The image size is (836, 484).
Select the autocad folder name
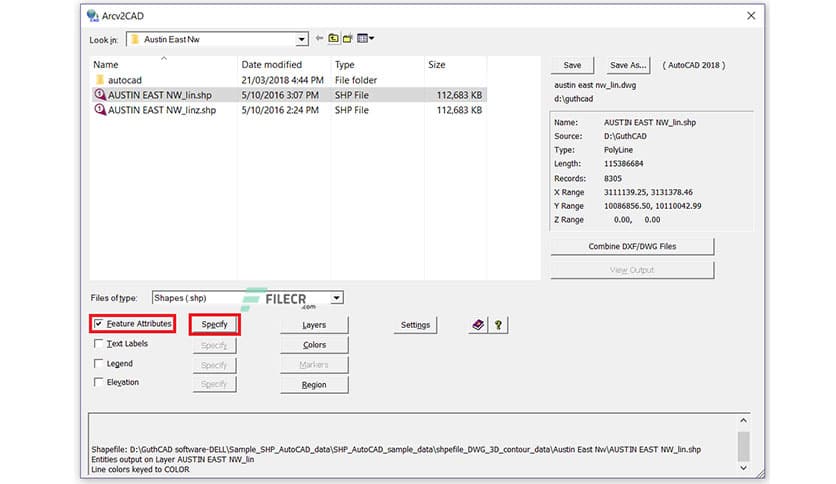[x=125, y=80]
